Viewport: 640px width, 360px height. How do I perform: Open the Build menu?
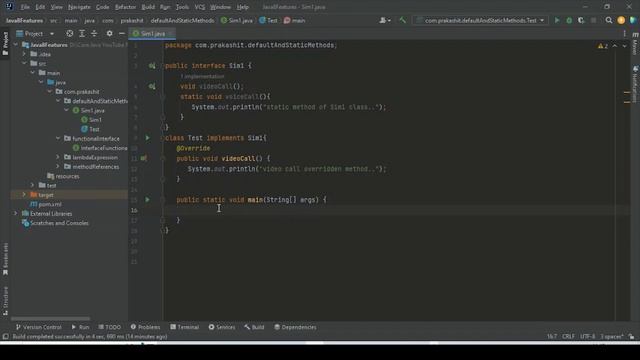coord(148,7)
